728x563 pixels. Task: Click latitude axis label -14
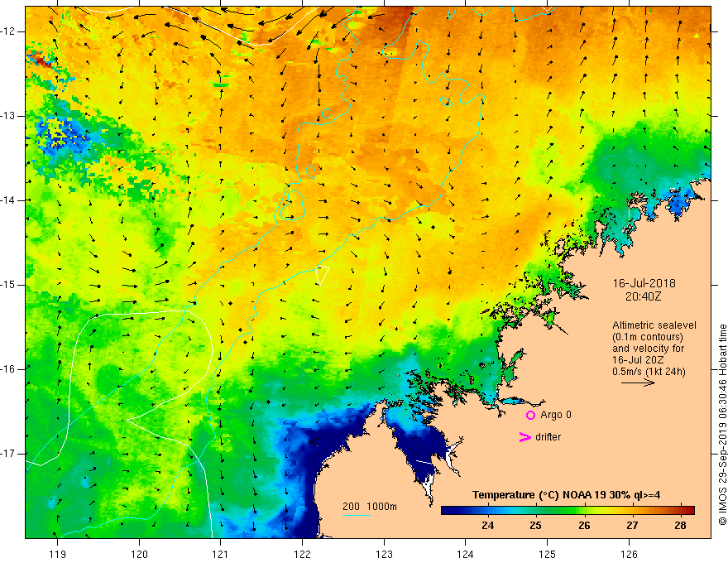(x=8, y=200)
